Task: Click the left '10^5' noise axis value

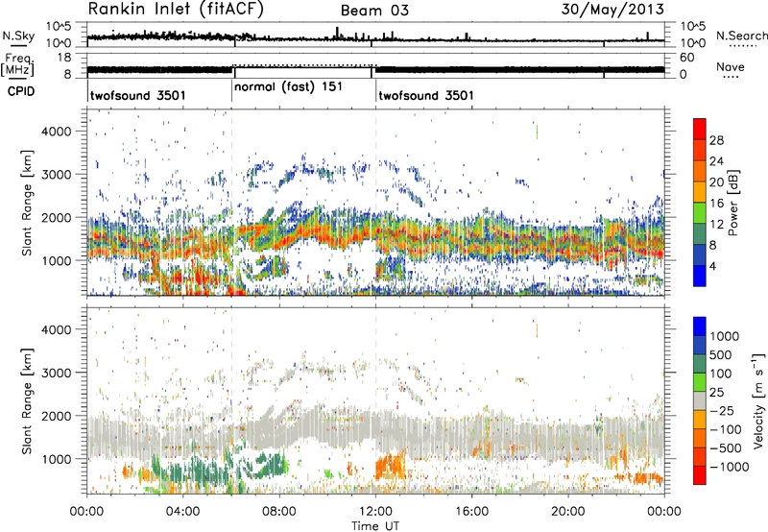Action: [x=59, y=27]
